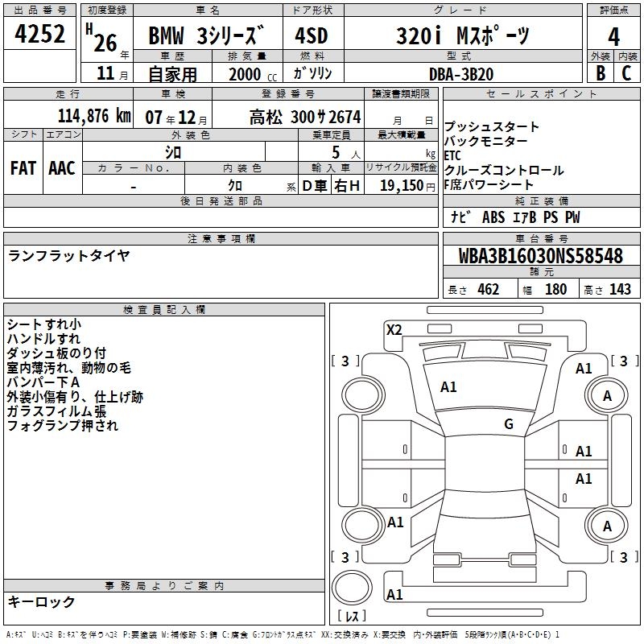Click office notice キーロック
Viewport: 644px width, 644px height.
click(x=42, y=601)
